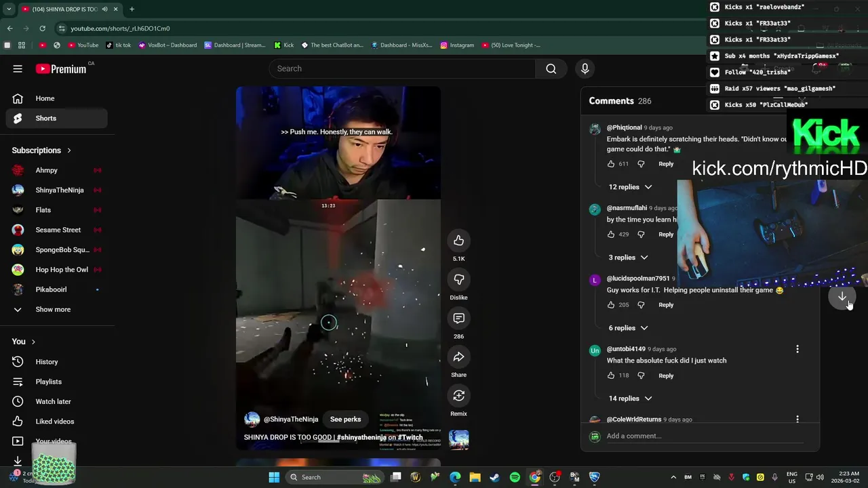
Task: Like the @Phiqtional comment
Action: 611,164
